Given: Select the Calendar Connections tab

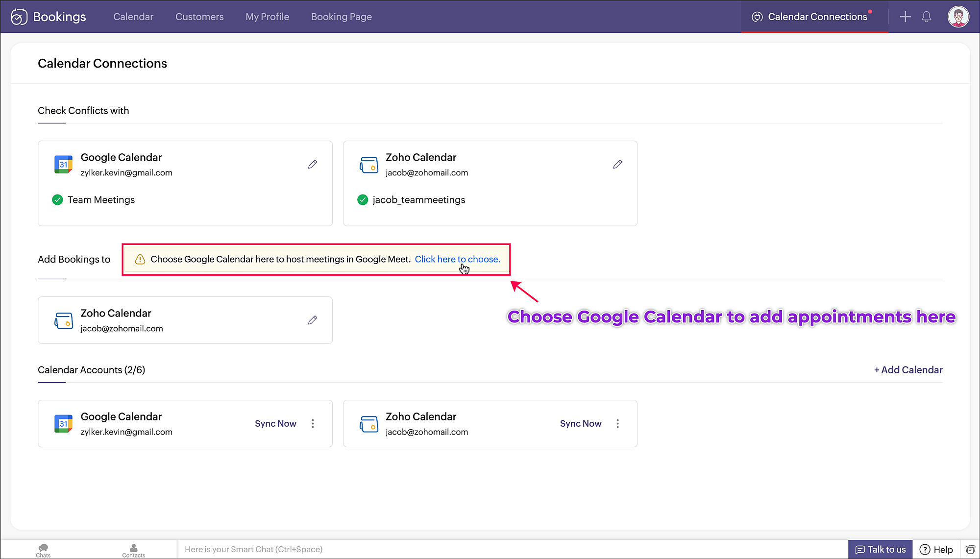Looking at the screenshot, I should (x=814, y=17).
